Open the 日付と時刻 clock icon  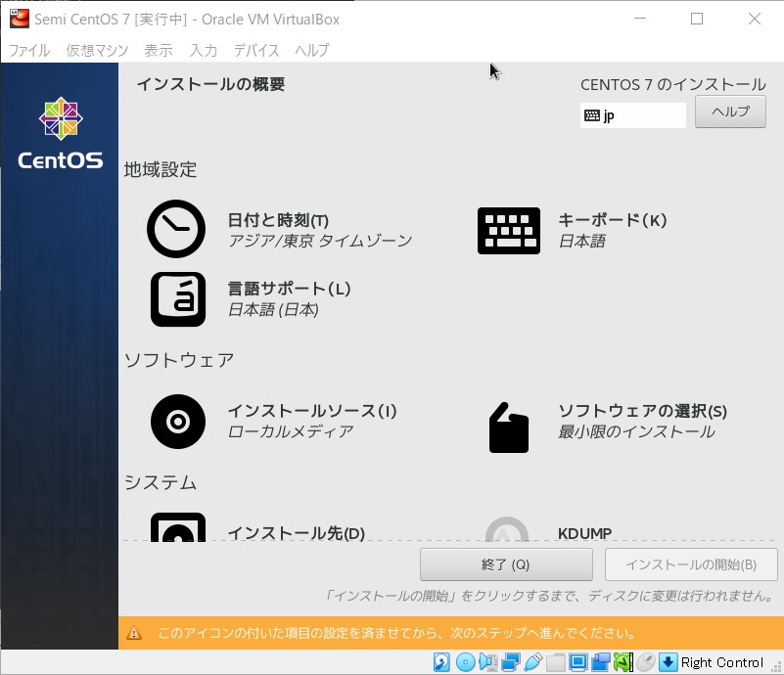(x=176, y=229)
